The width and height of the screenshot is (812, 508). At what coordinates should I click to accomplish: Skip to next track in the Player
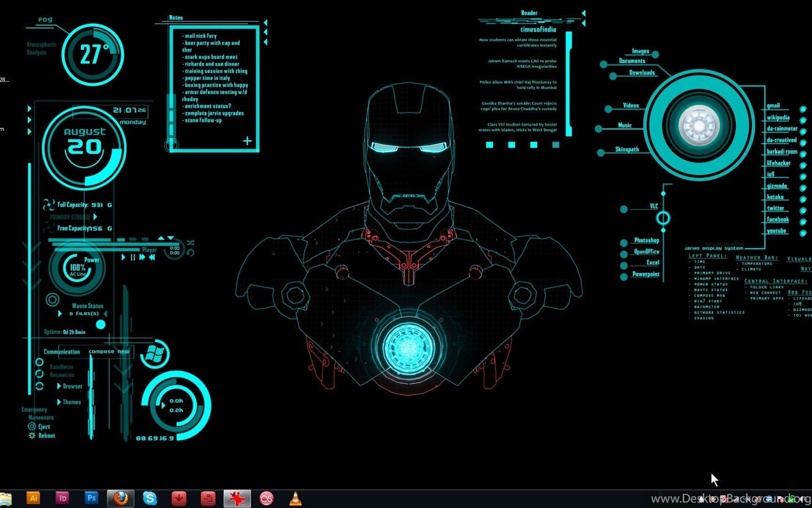click(142, 257)
